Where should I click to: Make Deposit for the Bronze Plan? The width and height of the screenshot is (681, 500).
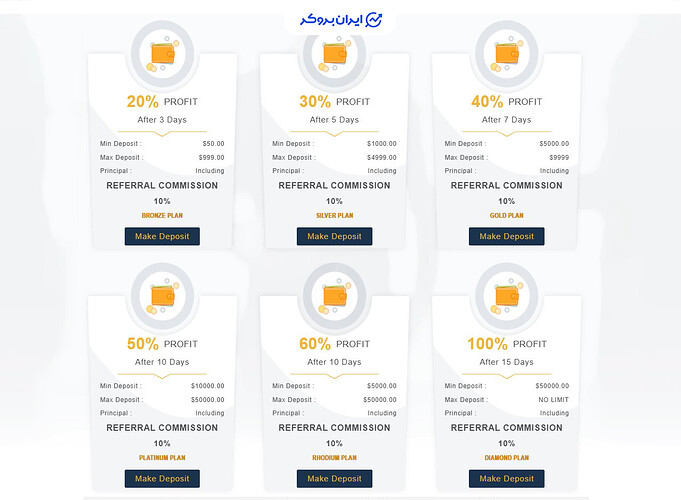tap(162, 236)
